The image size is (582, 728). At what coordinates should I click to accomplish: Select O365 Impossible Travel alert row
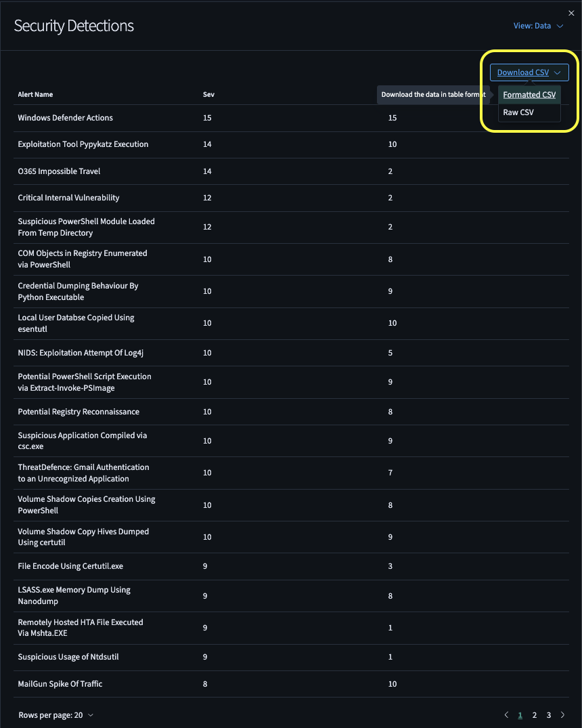(59, 171)
